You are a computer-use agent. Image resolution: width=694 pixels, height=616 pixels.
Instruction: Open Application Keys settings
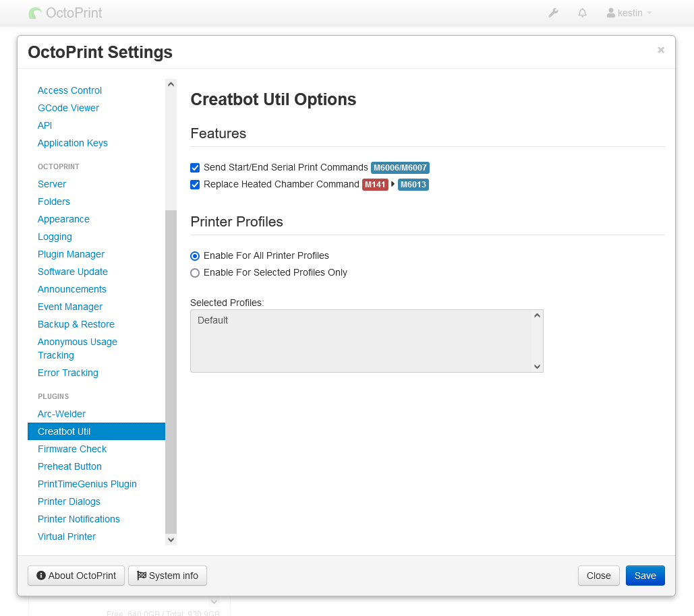click(x=73, y=143)
